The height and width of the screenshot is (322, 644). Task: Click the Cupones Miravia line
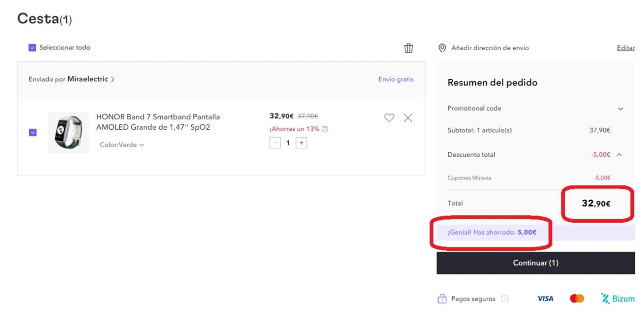529,178
